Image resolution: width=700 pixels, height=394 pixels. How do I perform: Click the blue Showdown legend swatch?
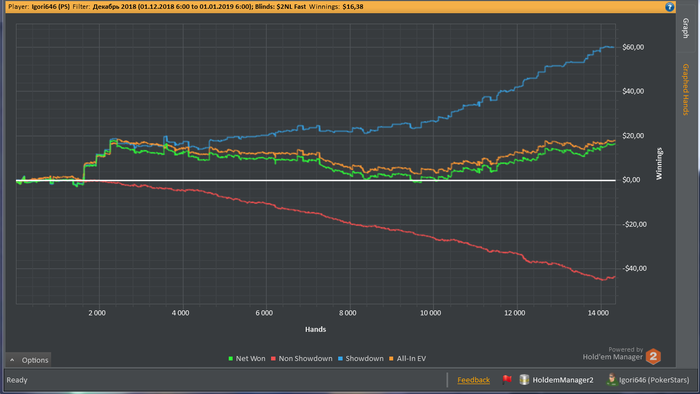coord(340,359)
